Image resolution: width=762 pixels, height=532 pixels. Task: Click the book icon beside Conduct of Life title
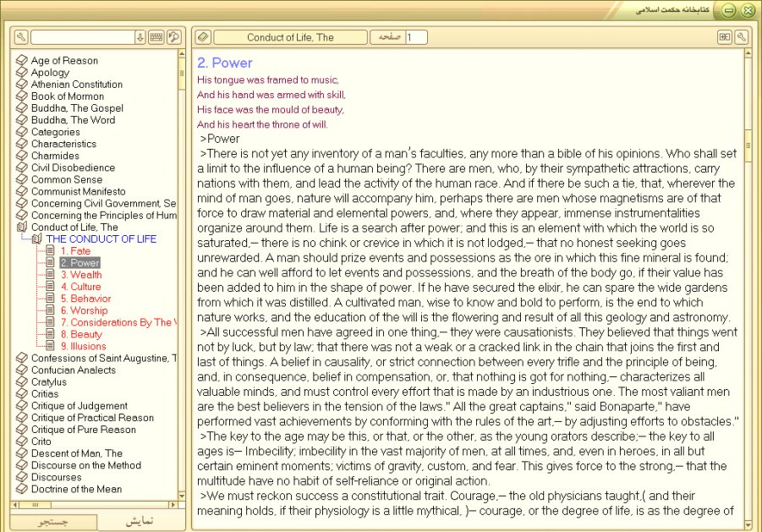(203, 37)
